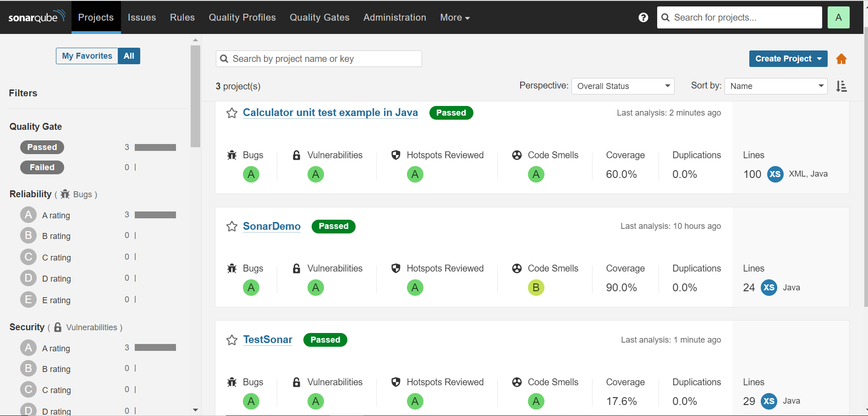Click XS size badge of SonarDemo
Image resolution: width=868 pixels, height=416 pixels.
tap(769, 288)
